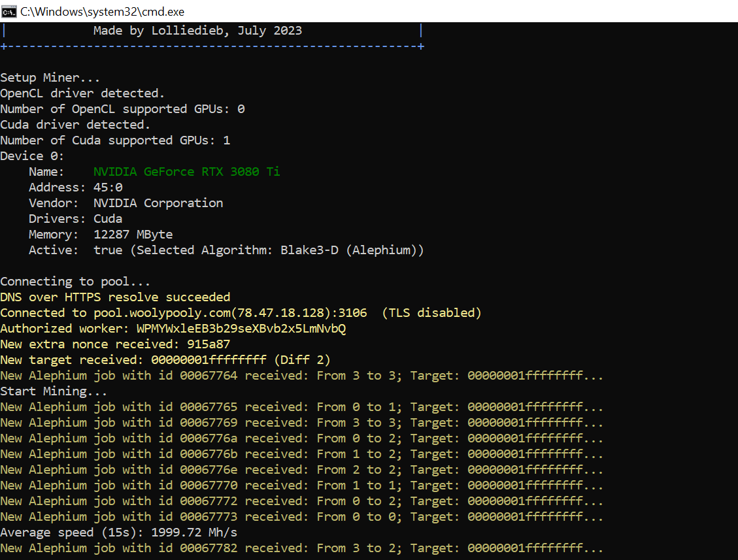Open the console system menu via window icon
738x560 pixels.
pyautogui.click(x=9, y=11)
